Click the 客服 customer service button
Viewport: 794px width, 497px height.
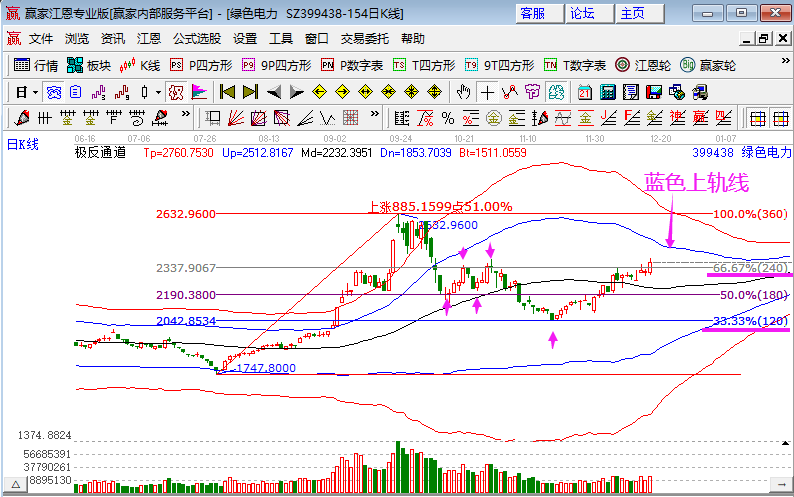pos(540,14)
